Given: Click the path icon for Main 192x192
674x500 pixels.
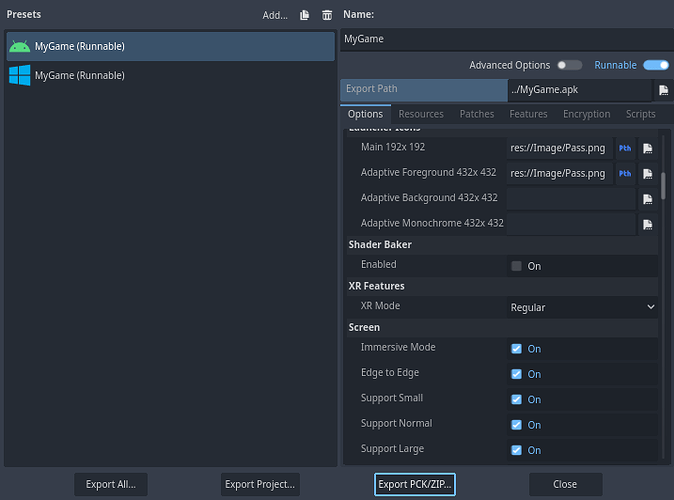Looking at the screenshot, I should [x=625, y=148].
